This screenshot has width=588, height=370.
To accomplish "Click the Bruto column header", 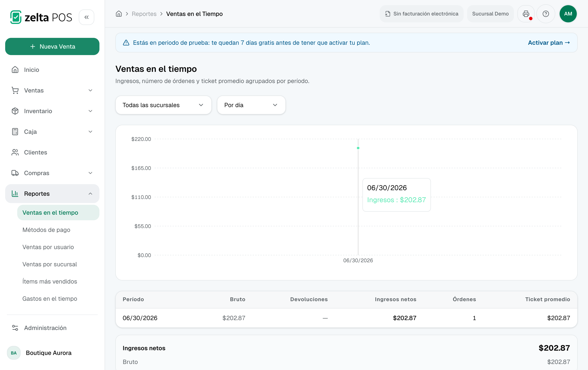I will (x=238, y=299).
